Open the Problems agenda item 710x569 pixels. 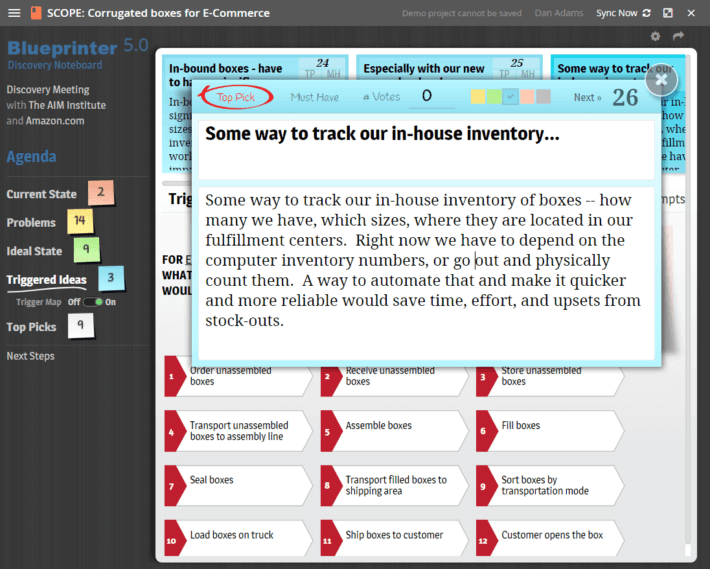31,223
